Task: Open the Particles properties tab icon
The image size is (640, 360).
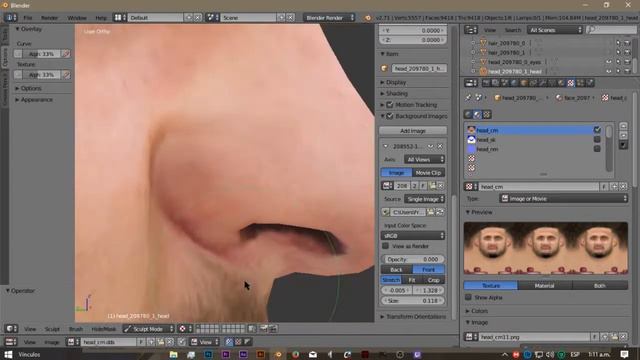Action: (x=580, y=83)
